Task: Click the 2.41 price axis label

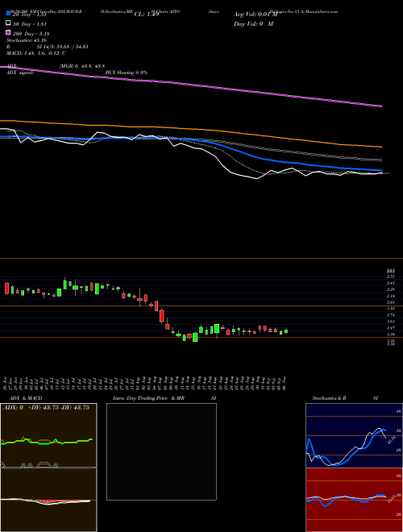Action: coord(390,283)
